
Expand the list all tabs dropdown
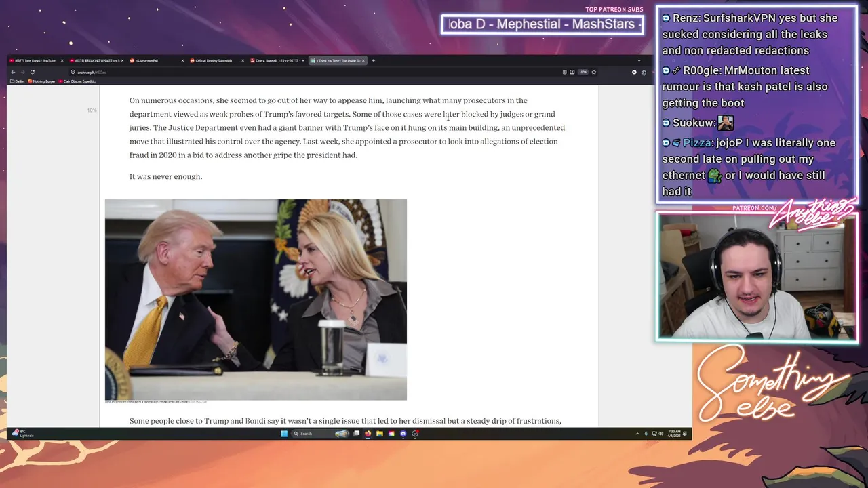(x=639, y=60)
